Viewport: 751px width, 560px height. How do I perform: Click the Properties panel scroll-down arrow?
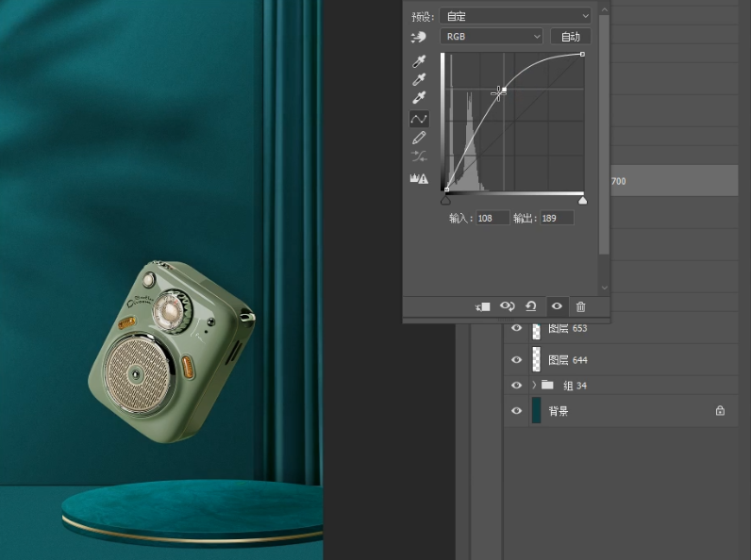pos(604,288)
